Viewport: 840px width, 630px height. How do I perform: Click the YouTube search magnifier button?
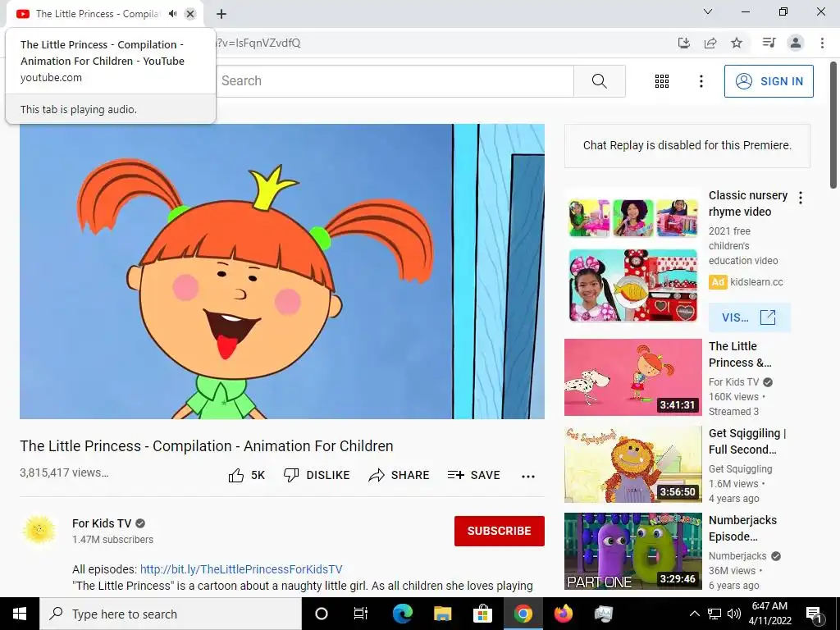(599, 81)
